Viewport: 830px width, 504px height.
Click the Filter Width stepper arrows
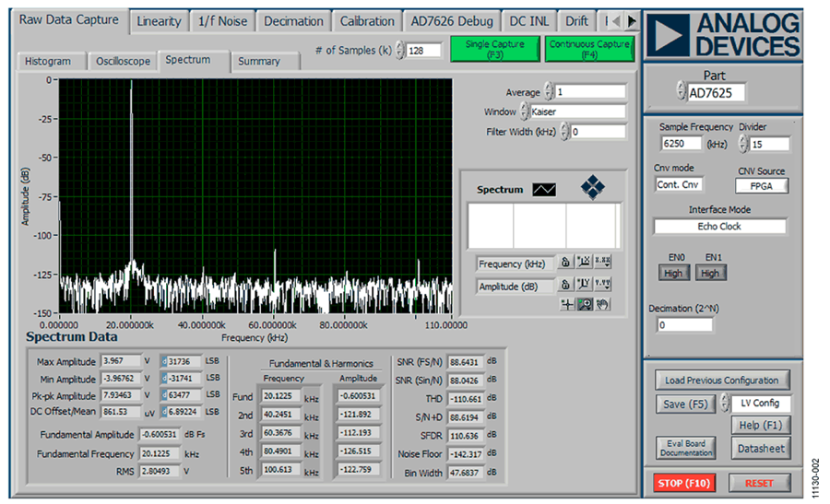[564, 131]
